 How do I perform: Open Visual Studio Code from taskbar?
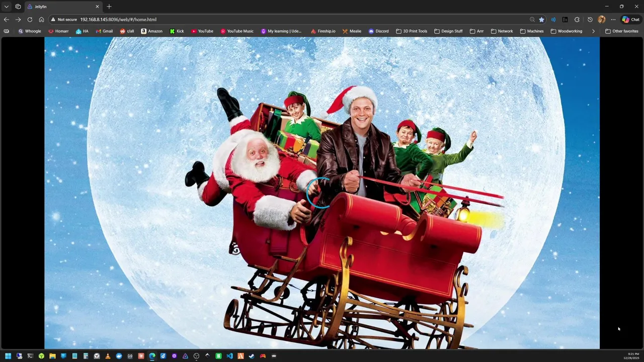pos(229,356)
